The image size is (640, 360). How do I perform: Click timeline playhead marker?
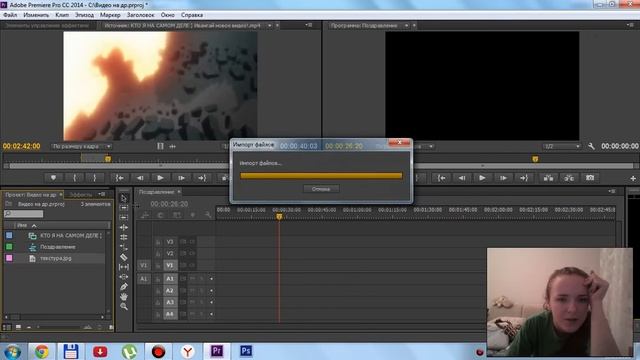[279, 216]
